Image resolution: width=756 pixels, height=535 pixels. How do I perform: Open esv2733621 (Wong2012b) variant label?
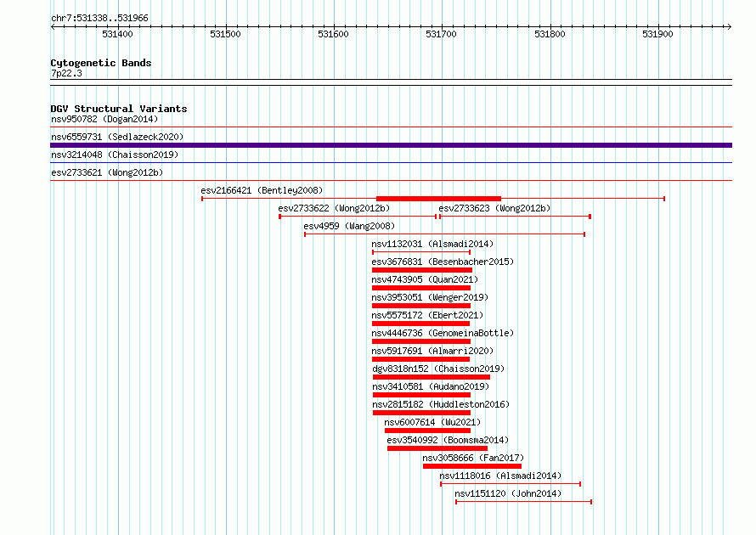107,172
